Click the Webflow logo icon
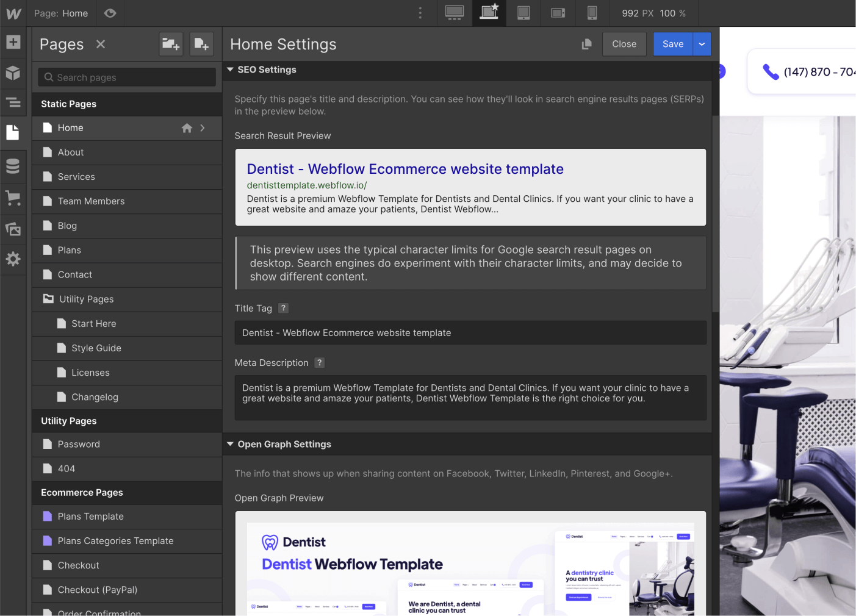 pos(13,13)
